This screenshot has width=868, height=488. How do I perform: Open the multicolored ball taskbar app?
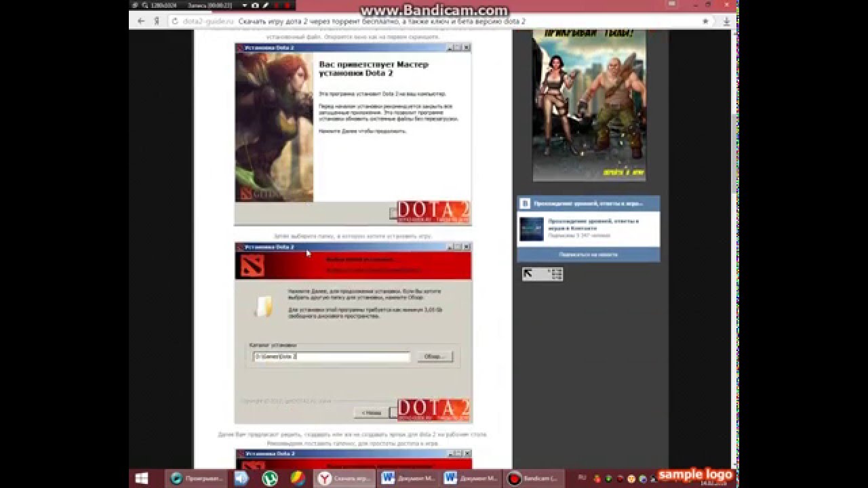coord(297,478)
